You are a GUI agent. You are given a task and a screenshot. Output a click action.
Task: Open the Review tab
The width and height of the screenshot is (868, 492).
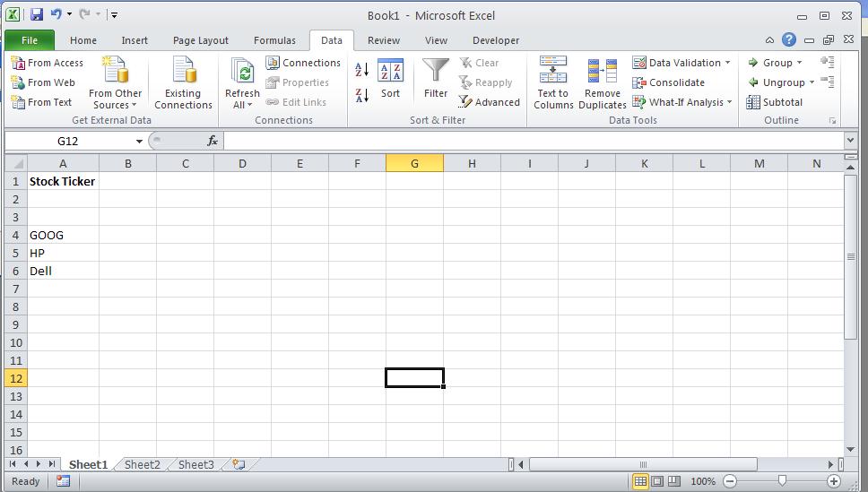(x=384, y=40)
